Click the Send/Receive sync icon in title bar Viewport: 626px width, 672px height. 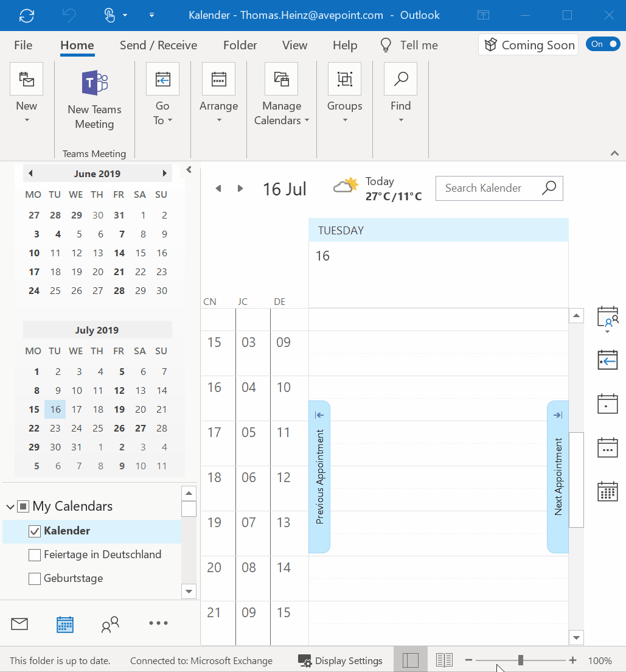(27, 15)
